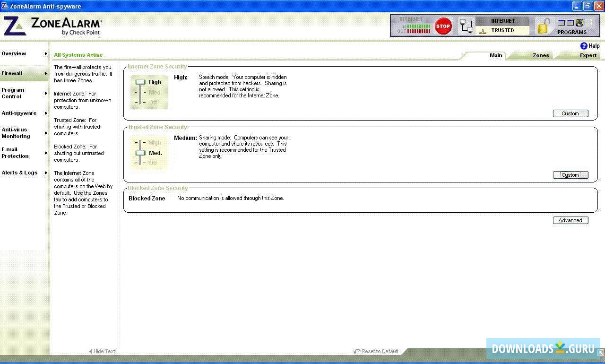605x364 pixels.
Task: Click Custom for Internet Zone Security
Action: point(570,113)
